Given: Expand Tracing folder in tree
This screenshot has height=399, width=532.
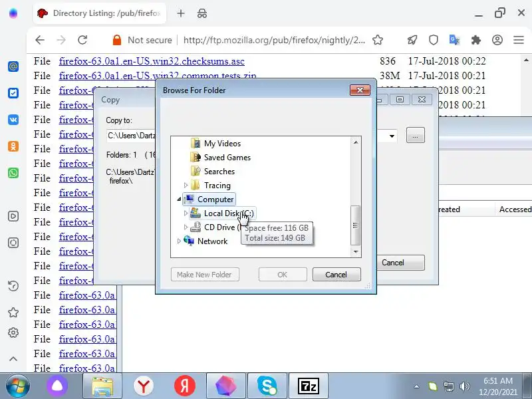Looking at the screenshot, I should (186, 186).
